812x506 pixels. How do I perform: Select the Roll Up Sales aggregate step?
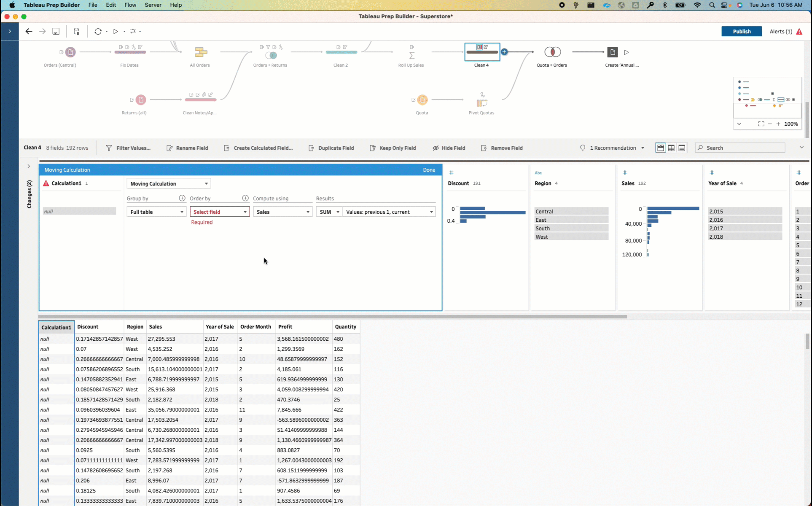tap(411, 55)
